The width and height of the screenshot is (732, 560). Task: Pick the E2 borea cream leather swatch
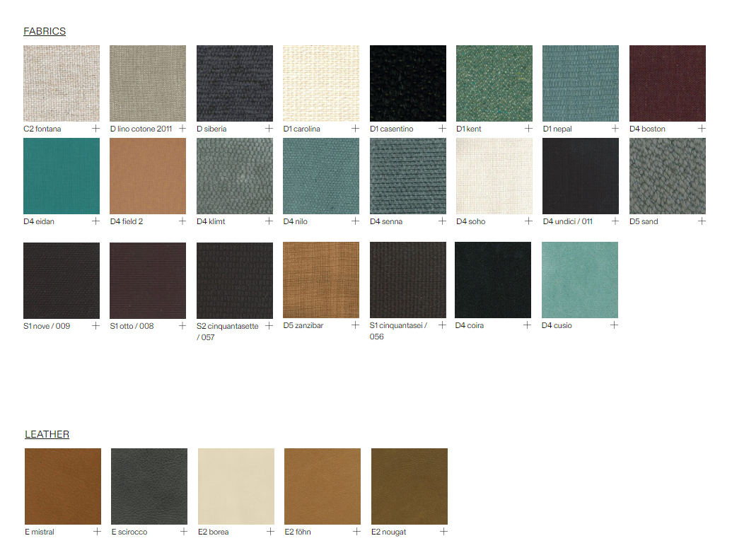(x=236, y=486)
